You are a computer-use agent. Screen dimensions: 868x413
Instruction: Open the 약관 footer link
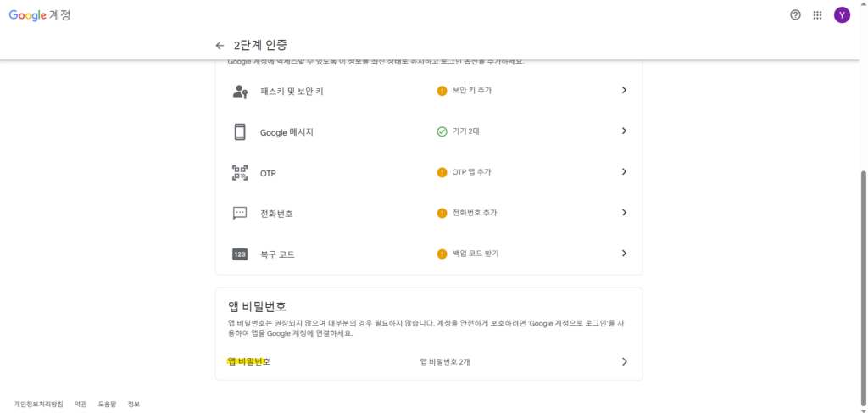[x=81, y=404]
